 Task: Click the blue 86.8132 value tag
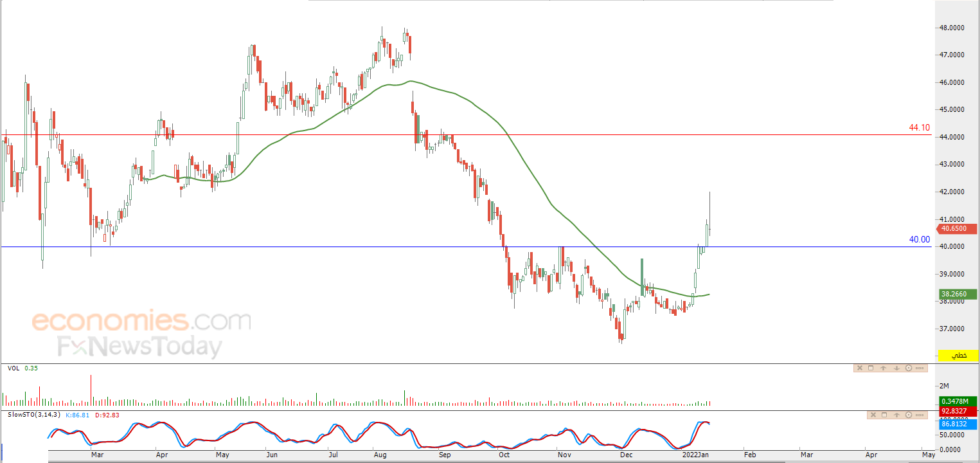click(959, 424)
